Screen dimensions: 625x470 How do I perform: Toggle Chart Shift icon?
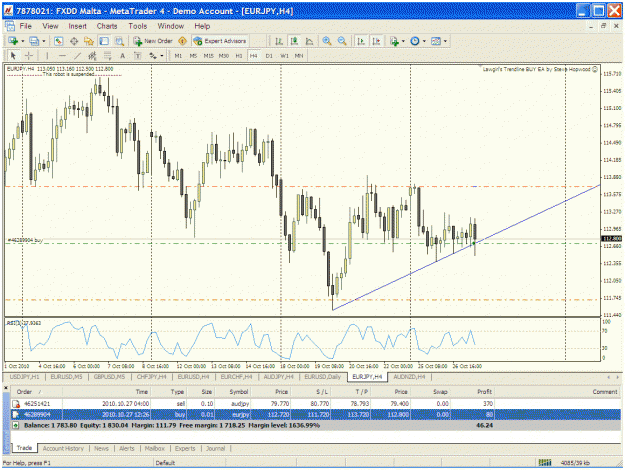tap(376, 41)
